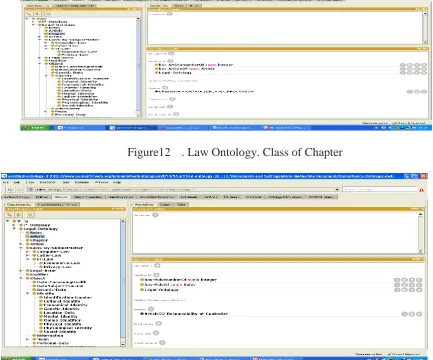Click the up arrow of lower window annotations scrollbar

coord(421,215)
